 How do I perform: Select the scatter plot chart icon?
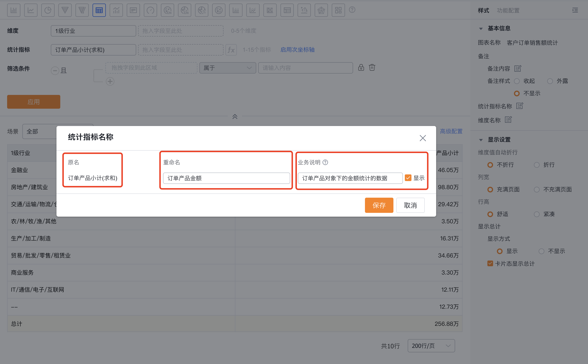(x=304, y=10)
